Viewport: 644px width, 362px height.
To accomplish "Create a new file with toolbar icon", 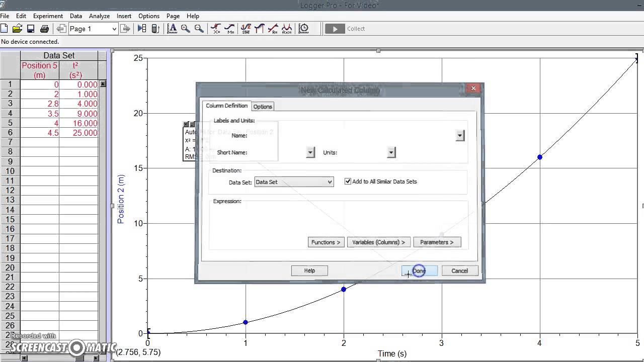I will pos(5,29).
